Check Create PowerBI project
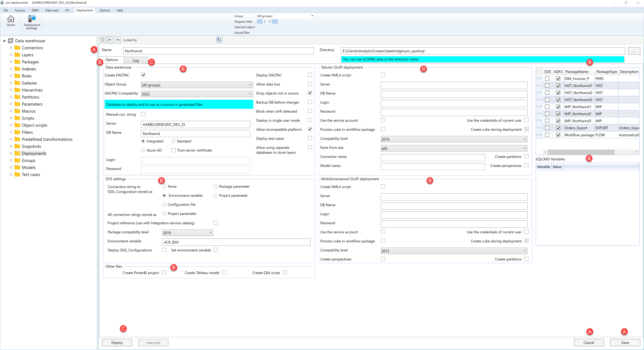The height and width of the screenshot is (350, 644). (x=164, y=273)
